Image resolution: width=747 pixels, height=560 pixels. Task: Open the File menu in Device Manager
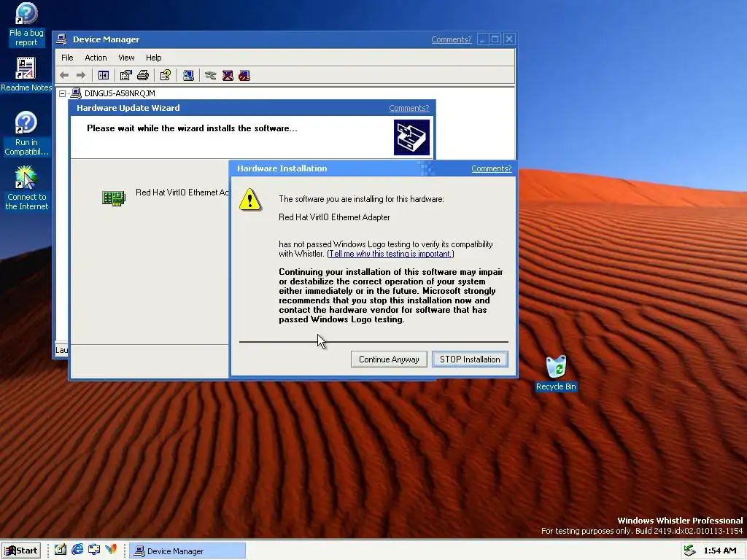coord(67,58)
